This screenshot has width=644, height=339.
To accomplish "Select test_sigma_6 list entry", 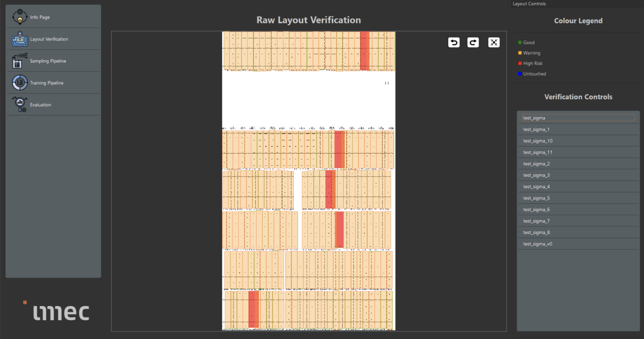I will coord(578,210).
